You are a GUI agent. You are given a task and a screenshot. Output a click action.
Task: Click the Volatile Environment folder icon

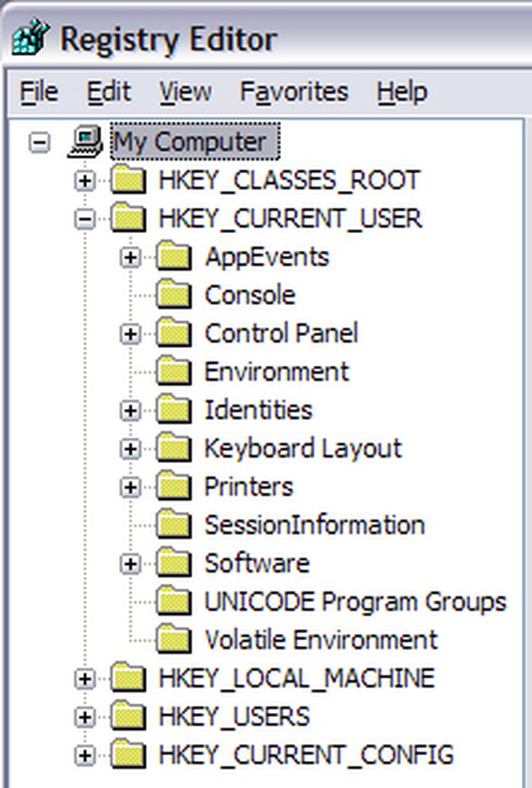[174, 639]
